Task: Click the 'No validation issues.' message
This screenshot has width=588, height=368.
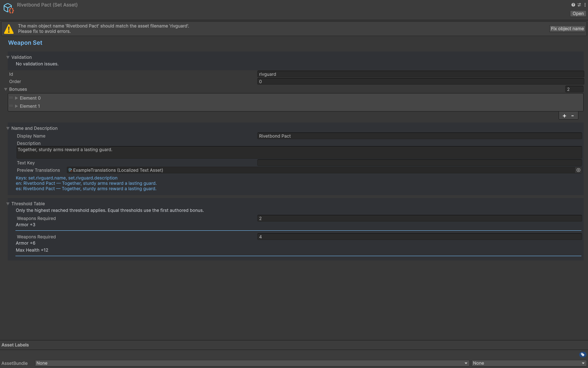Action: pos(37,64)
